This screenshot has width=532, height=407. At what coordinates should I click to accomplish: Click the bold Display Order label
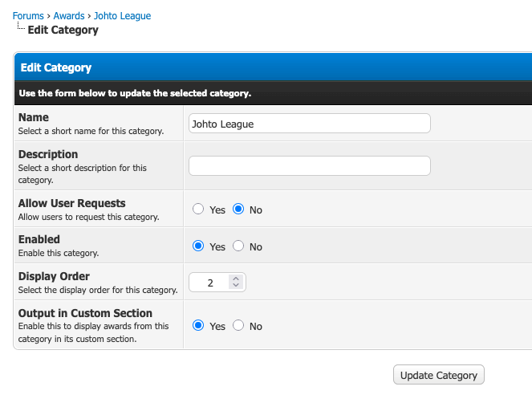(x=54, y=276)
